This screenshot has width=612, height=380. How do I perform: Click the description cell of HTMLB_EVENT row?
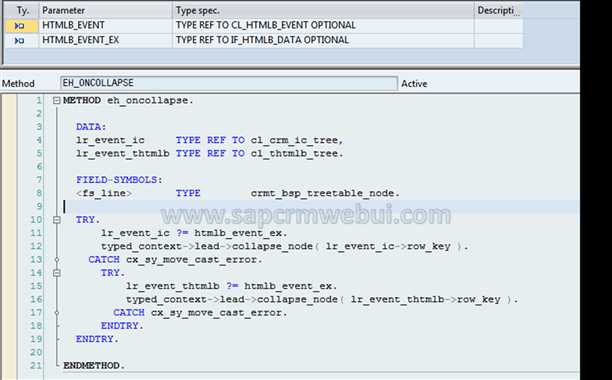[x=498, y=25]
